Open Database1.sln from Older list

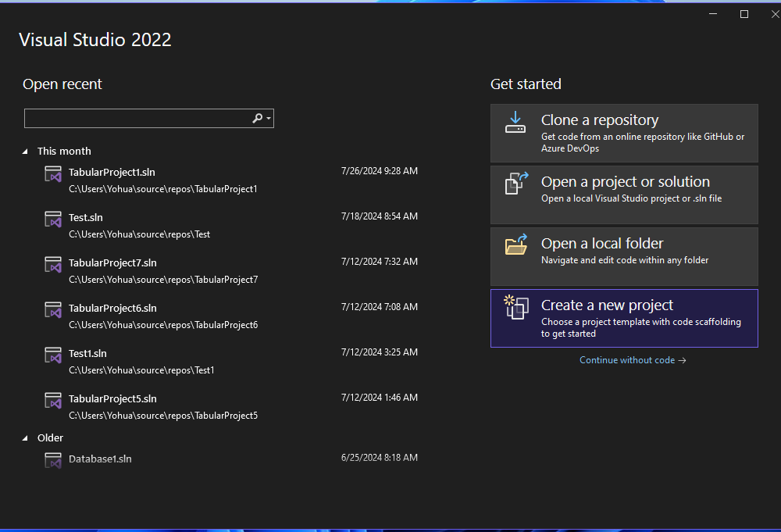pos(231,459)
